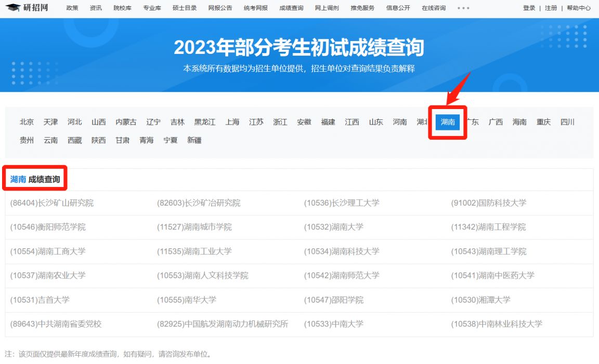Image resolution: width=599 pixels, height=364 pixels.
Task: Switch to 青海 province
Action: (x=146, y=140)
